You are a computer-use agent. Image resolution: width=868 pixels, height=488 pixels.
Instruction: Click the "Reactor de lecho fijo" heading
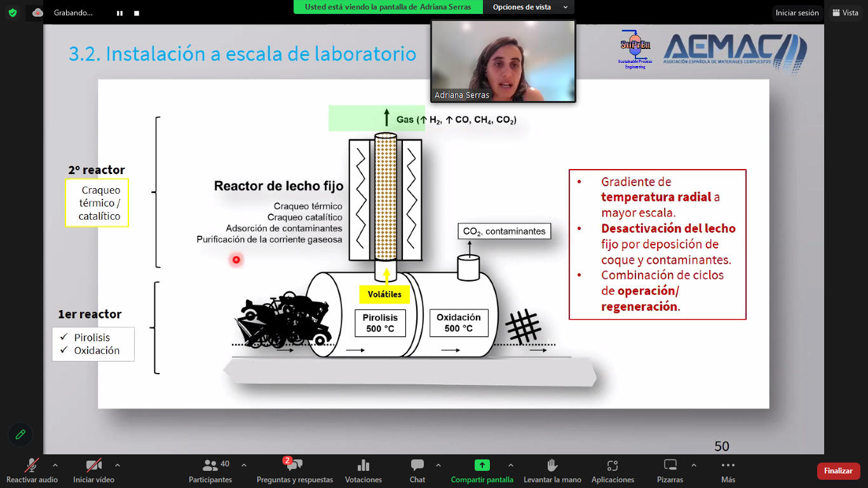(x=278, y=186)
